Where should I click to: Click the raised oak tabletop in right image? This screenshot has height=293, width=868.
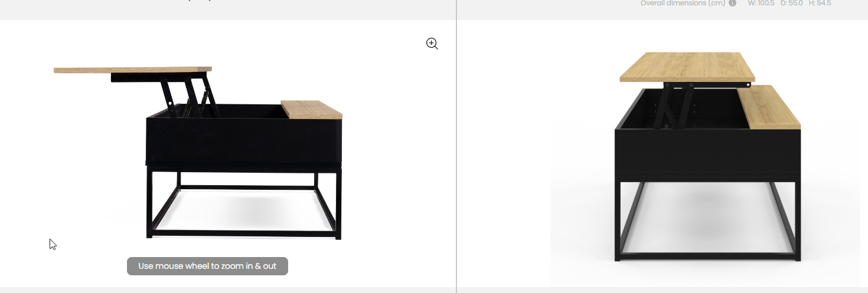(687, 67)
